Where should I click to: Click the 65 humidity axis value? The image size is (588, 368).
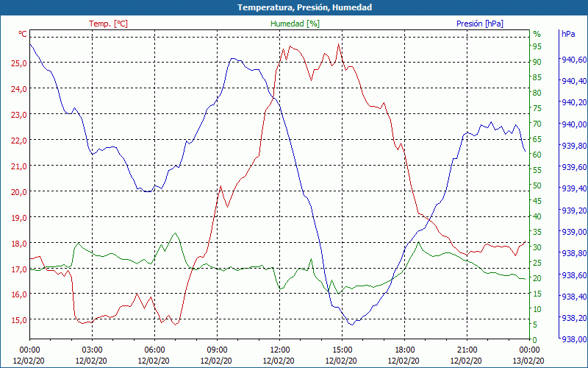(x=537, y=139)
